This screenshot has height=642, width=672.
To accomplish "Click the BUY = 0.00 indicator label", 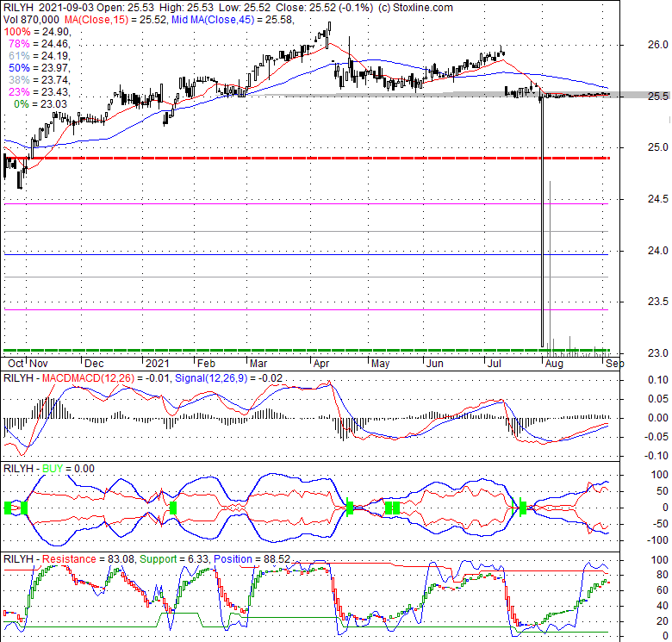I will pos(69,469).
